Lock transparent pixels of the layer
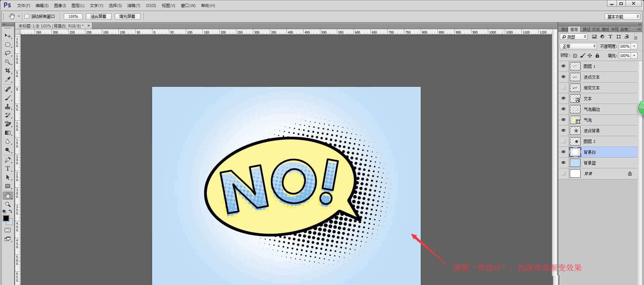The height and width of the screenshot is (285, 644). 575,56
